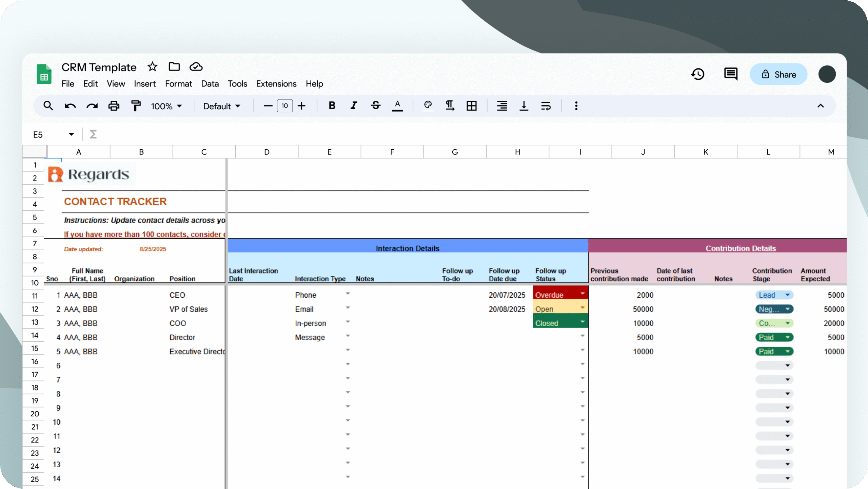Screen dimensions: 868x489
Task: Open the Format menu
Action: tap(178, 84)
